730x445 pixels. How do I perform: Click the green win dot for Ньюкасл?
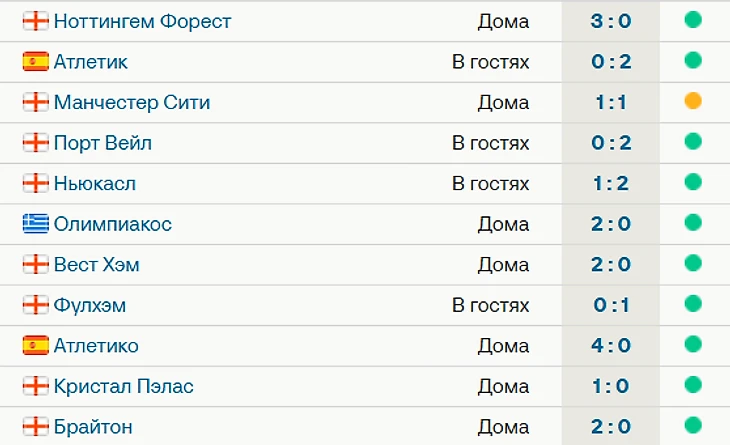tap(693, 182)
